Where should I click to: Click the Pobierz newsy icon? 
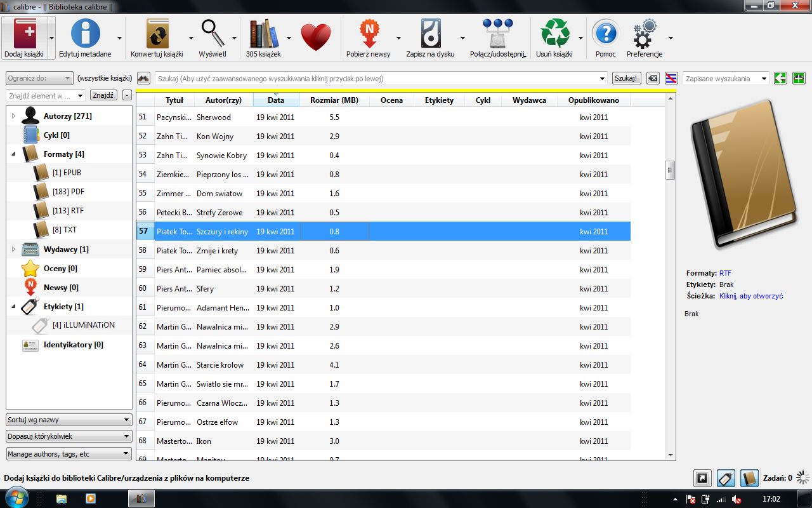pos(369,34)
